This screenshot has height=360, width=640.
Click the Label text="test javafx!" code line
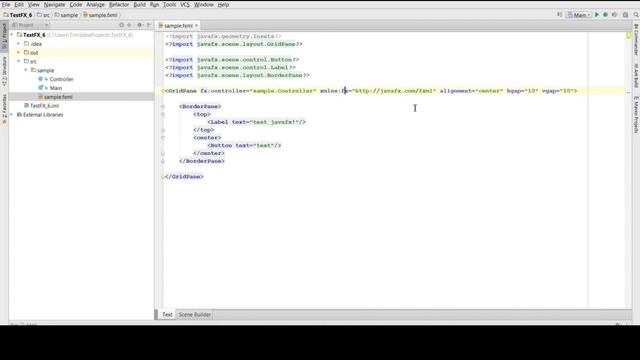257,122
